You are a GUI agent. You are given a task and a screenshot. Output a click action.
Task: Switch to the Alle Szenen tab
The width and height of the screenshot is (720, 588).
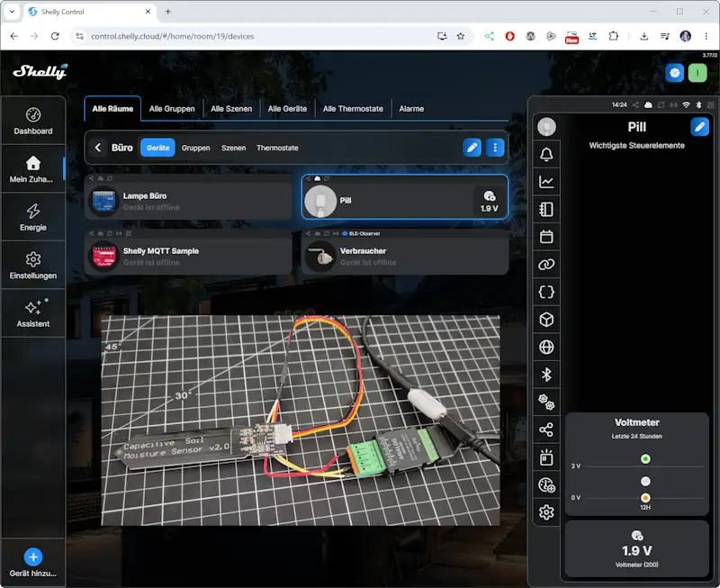click(231, 109)
